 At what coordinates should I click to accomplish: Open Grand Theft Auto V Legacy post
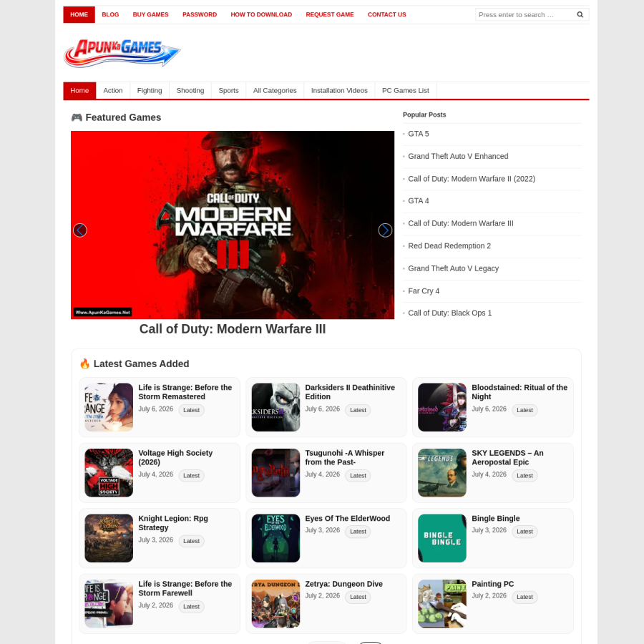click(x=453, y=268)
